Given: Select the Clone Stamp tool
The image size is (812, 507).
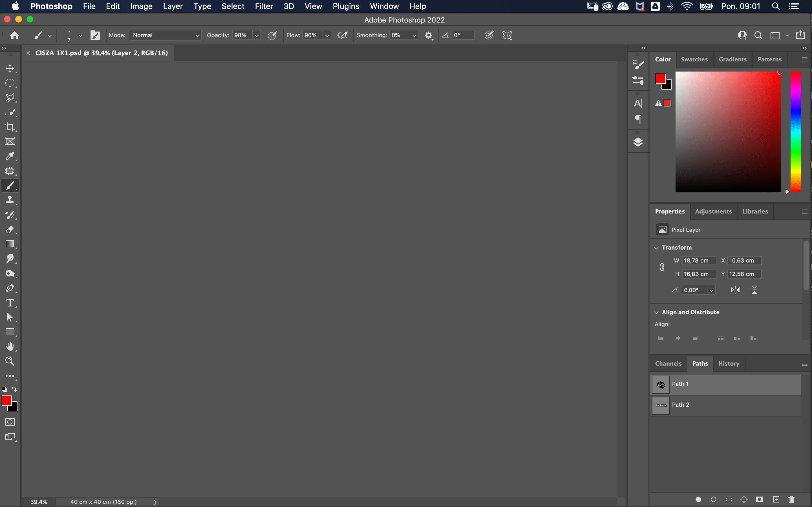Looking at the screenshot, I should coord(10,200).
